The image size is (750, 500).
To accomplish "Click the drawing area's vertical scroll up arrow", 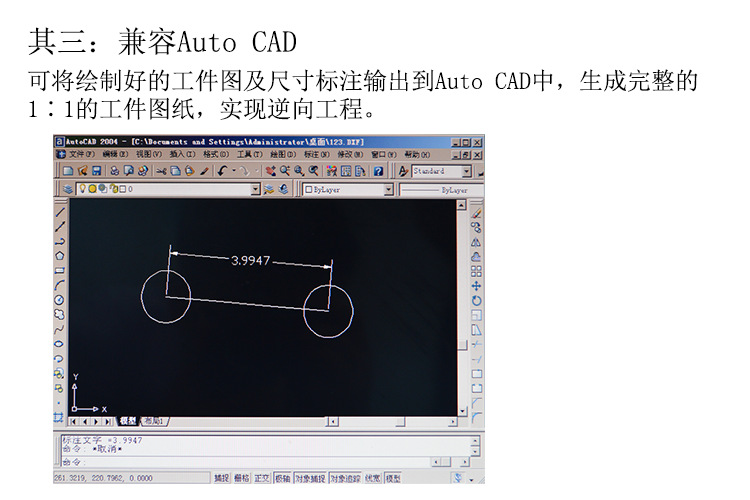I will (x=462, y=205).
